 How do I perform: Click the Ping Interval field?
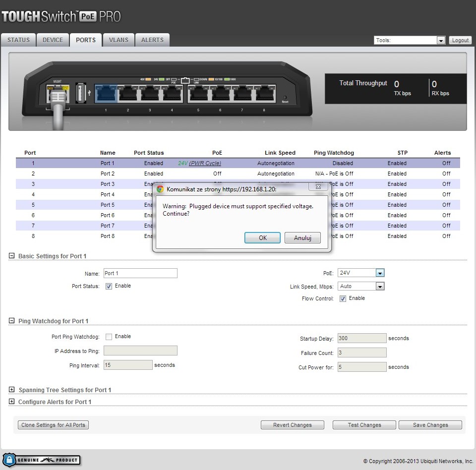coord(128,365)
